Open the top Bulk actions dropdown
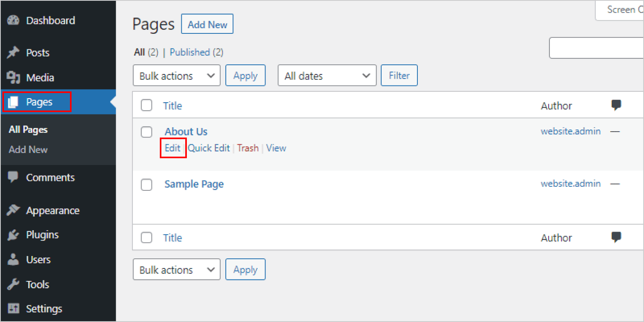This screenshot has width=644, height=322. coord(177,76)
